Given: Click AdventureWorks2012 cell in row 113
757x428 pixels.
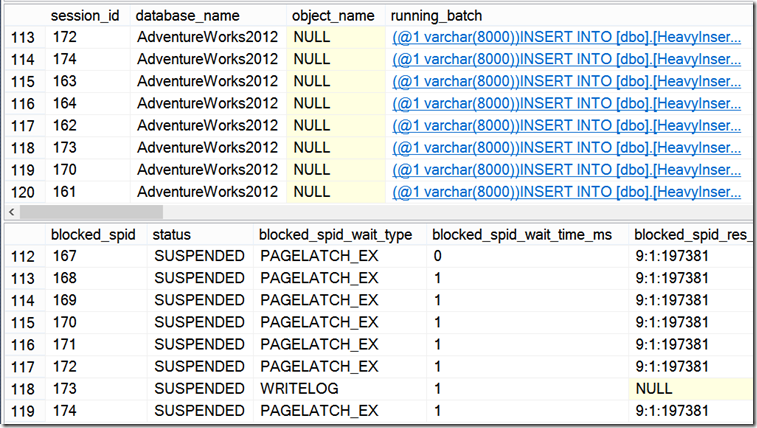Looking at the screenshot, I should pyautogui.click(x=208, y=37).
